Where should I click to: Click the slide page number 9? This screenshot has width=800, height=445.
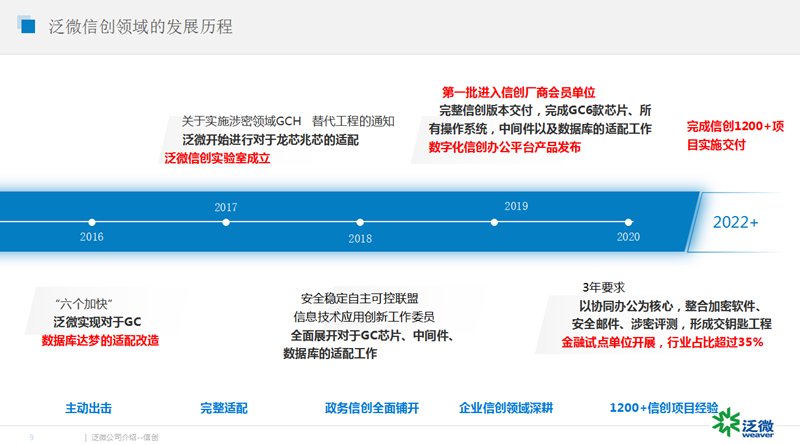[32, 437]
